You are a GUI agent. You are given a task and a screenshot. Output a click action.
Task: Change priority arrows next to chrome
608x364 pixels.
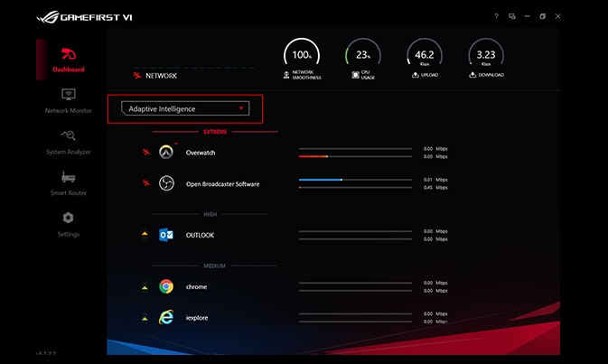point(144,286)
